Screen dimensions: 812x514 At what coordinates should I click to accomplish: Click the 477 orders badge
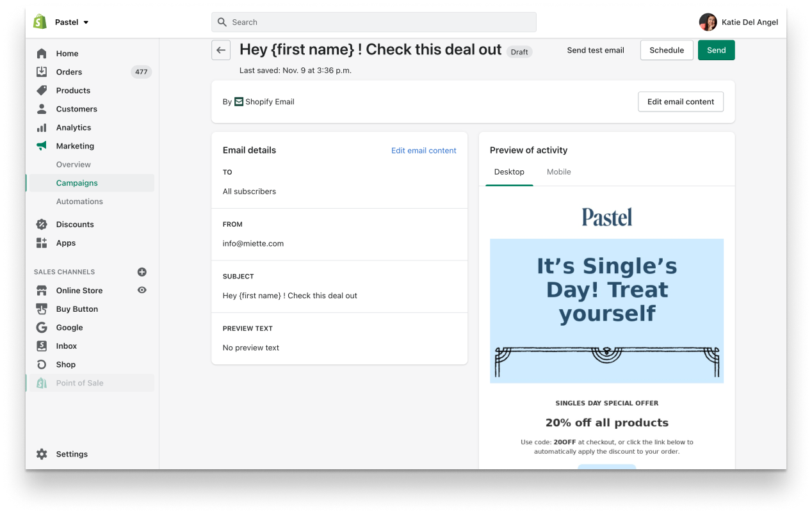[x=142, y=72]
